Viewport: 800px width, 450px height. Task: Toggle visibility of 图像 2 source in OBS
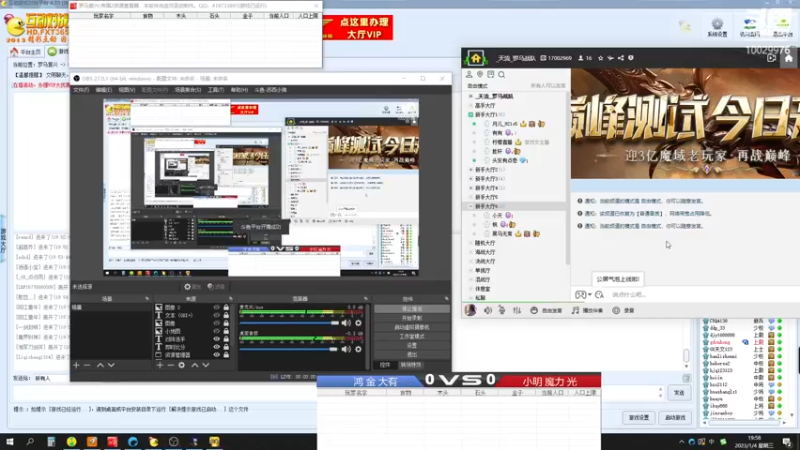(217, 308)
